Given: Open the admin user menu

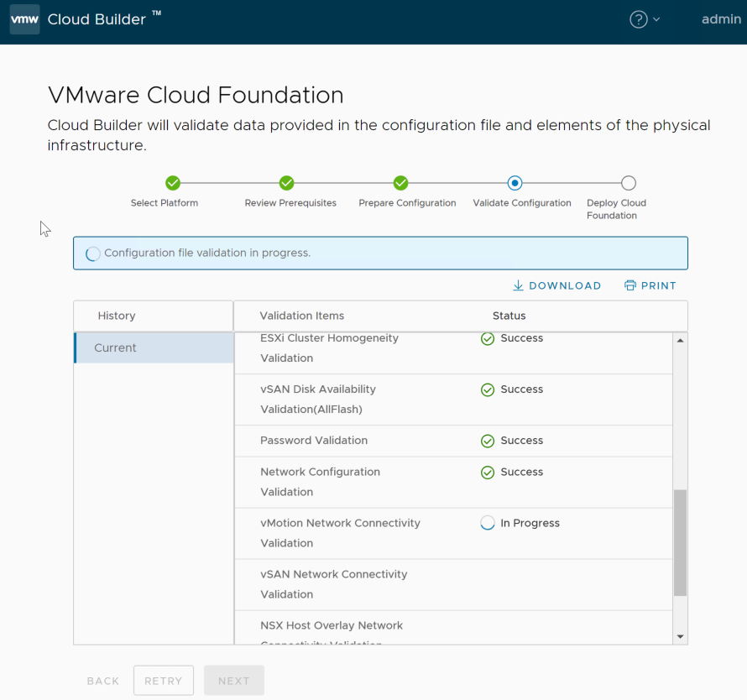Looking at the screenshot, I should pos(721,19).
